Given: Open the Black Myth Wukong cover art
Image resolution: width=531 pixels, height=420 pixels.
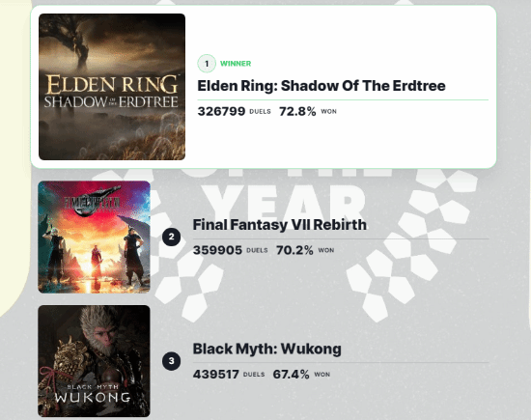Looking at the screenshot, I should tap(94, 361).
